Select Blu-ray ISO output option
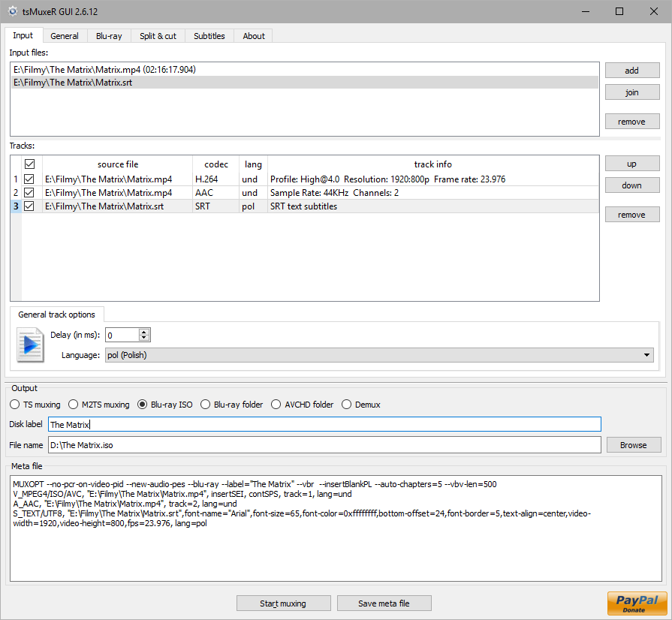The width and height of the screenshot is (672, 620). pyautogui.click(x=165, y=405)
